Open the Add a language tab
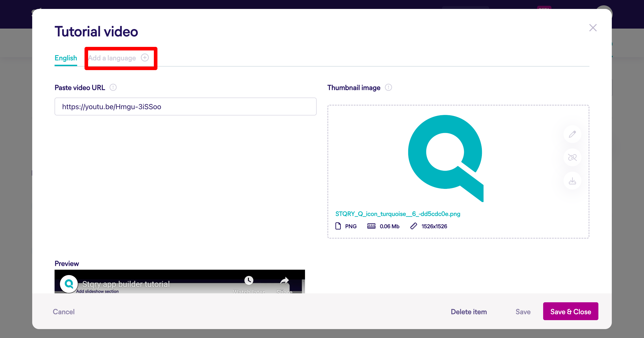The width and height of the screenshot is (644, 338). [112, 58]
